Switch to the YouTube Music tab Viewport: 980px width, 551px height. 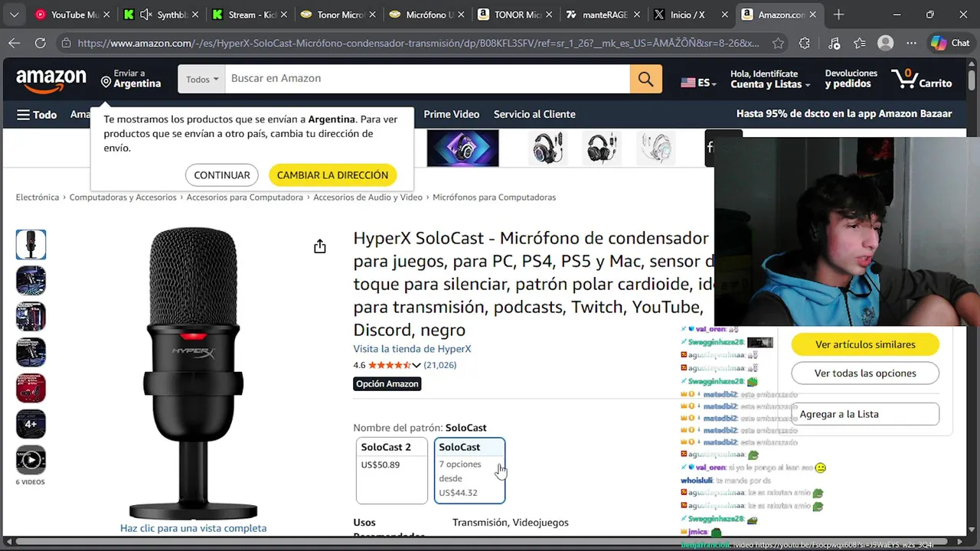coord(73,15)
